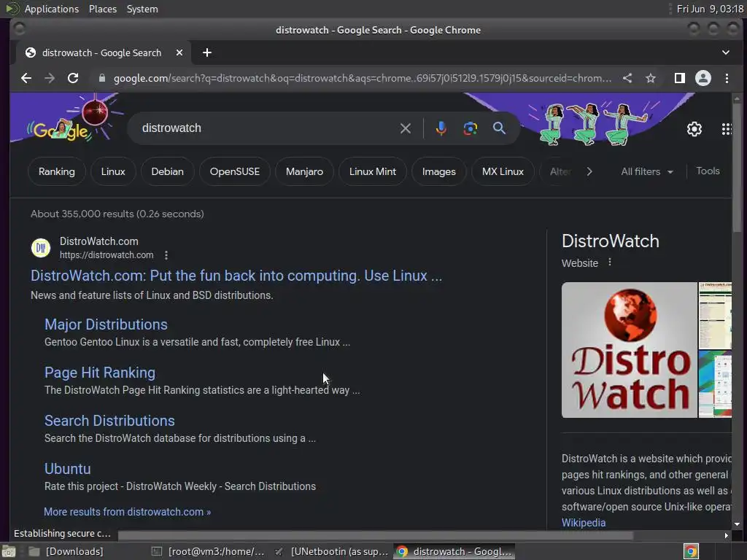
Task: Show more filter chips with arrow
Action: click(x=589, y=171)
